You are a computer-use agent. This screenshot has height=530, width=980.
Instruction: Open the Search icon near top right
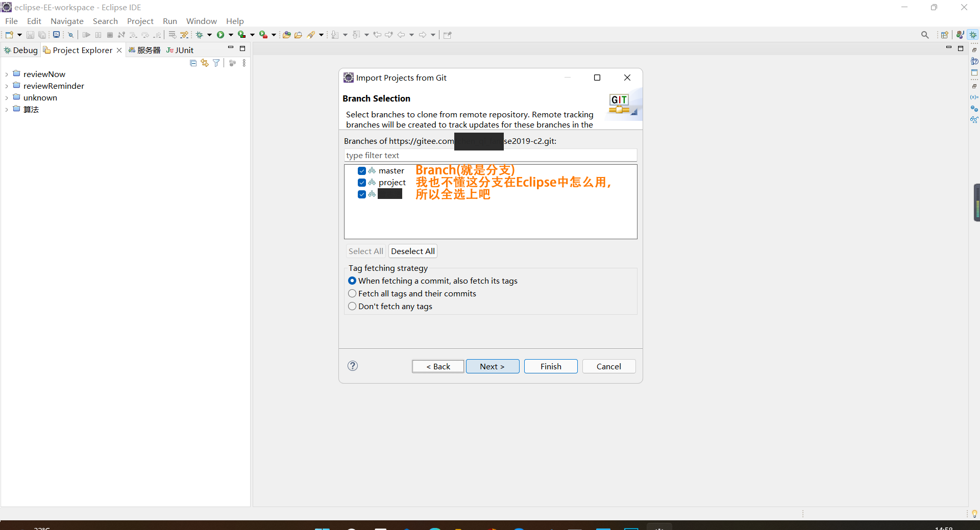click(925, 35)
